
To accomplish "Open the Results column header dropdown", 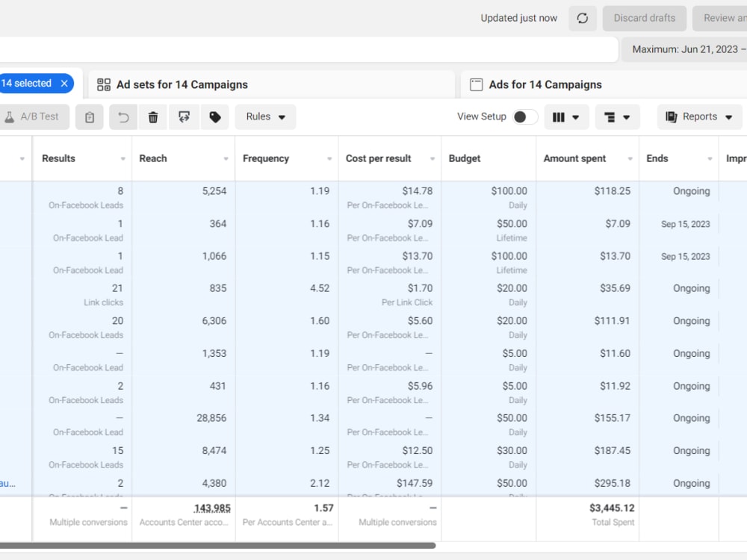I will coord(123,158).
